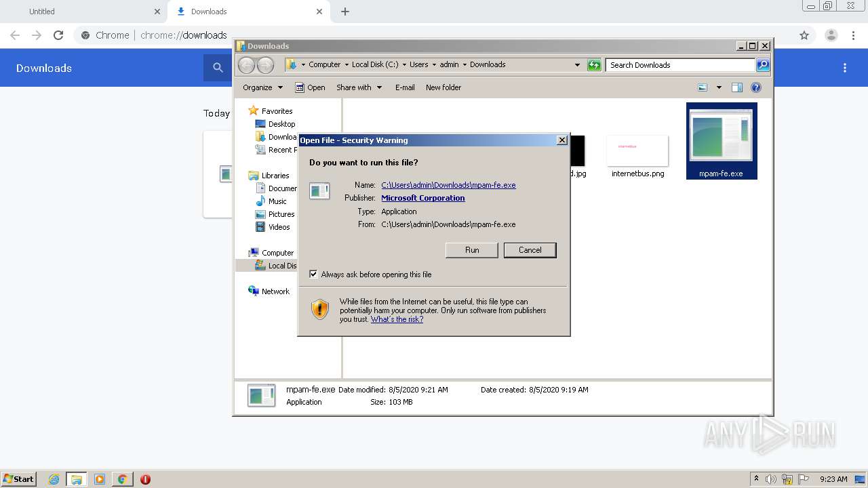Click the change view icon in Explorer
This screenshot has height=488, width=868.
click(x=703, y=87)
